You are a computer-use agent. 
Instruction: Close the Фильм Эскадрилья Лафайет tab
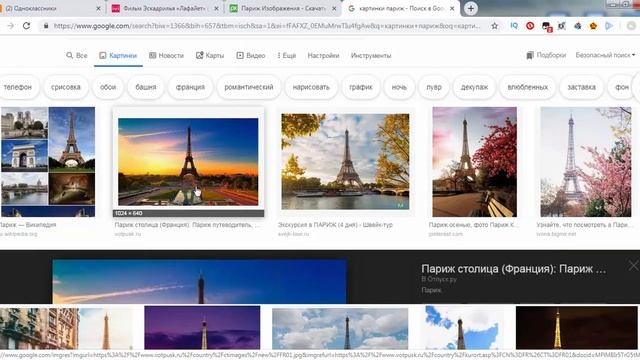[x=216, y=8]
